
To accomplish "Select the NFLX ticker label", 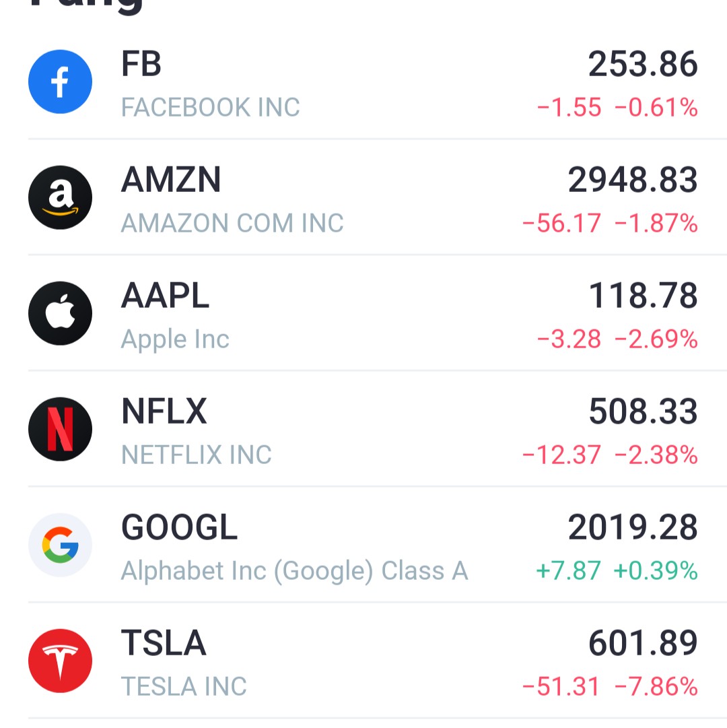I will tap(164, 411).
